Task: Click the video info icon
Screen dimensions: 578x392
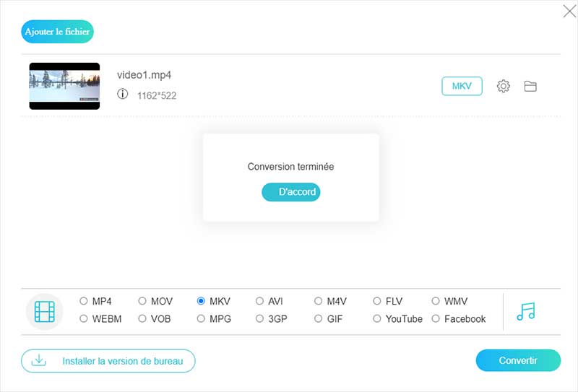Action: [123, 95]
